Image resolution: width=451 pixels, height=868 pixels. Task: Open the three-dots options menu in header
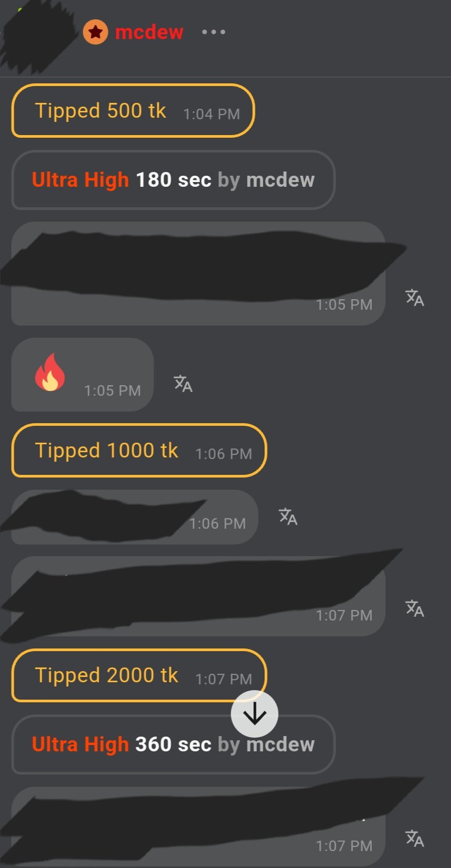coord(214,32)
